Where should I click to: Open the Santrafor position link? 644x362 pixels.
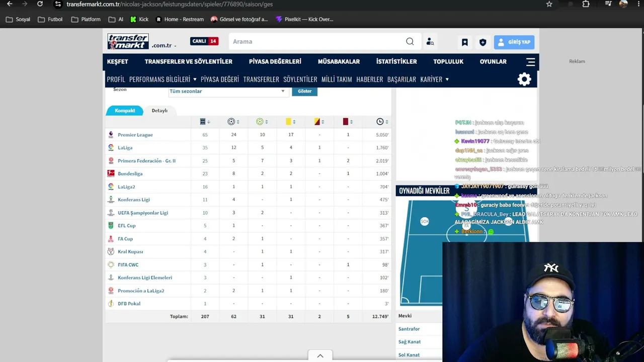409,329
